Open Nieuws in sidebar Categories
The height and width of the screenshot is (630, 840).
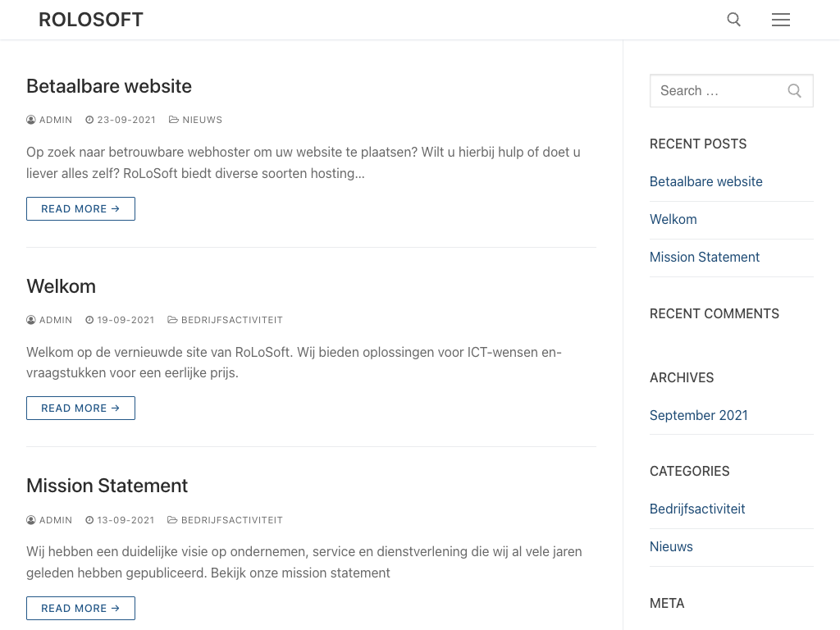[x=671, y=546]
